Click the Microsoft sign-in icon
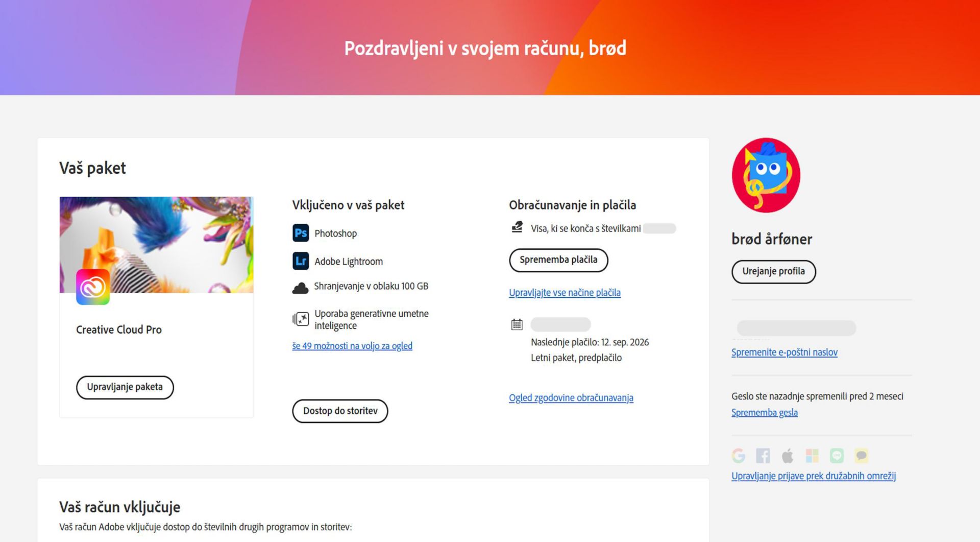 (x=811, y=455)
